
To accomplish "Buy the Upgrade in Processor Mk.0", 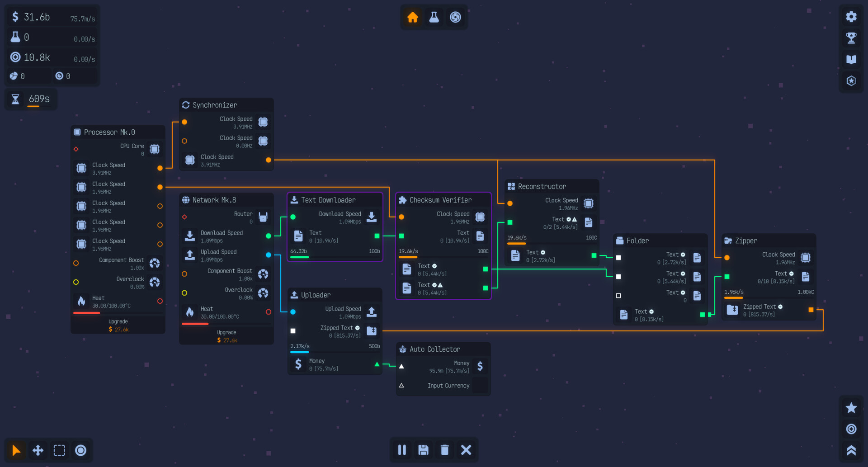I will (x=118, y=325).
